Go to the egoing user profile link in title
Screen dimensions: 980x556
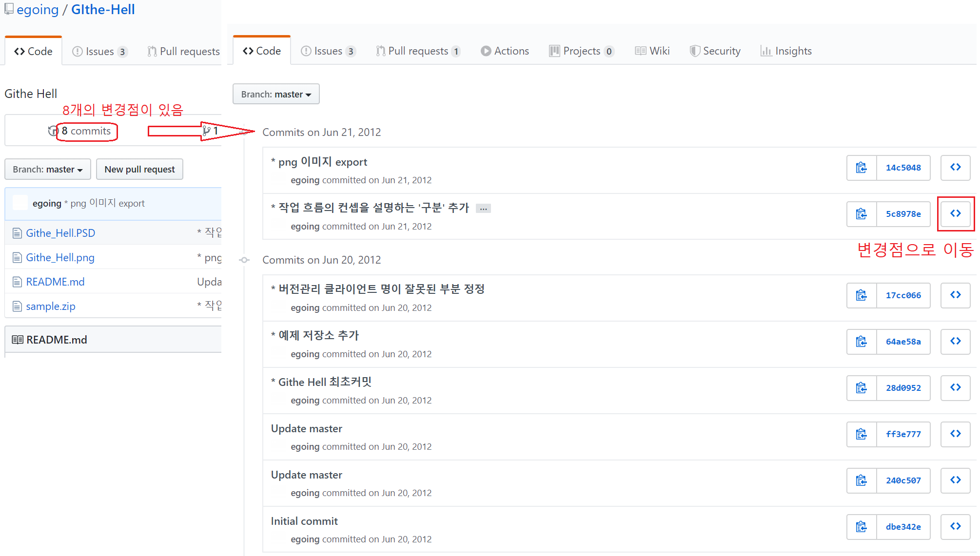click(38, 10)
